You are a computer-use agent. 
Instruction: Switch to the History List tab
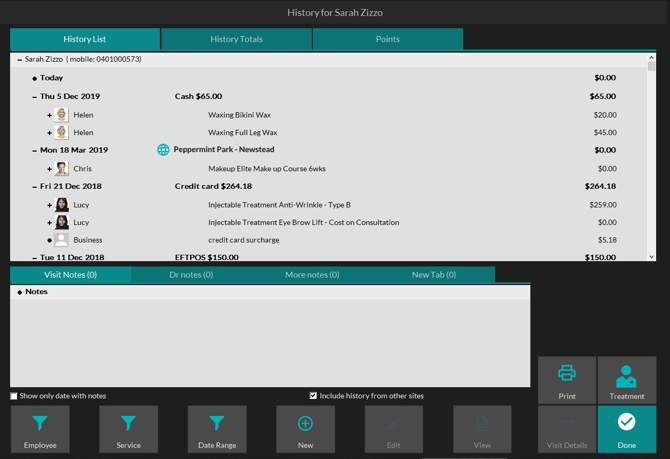coord(85,39)
